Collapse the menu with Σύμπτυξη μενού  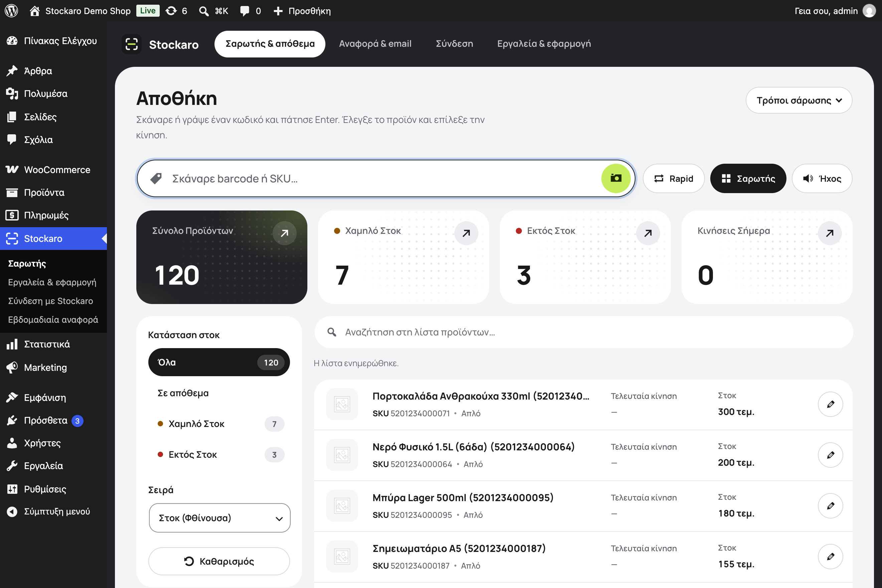53,511
